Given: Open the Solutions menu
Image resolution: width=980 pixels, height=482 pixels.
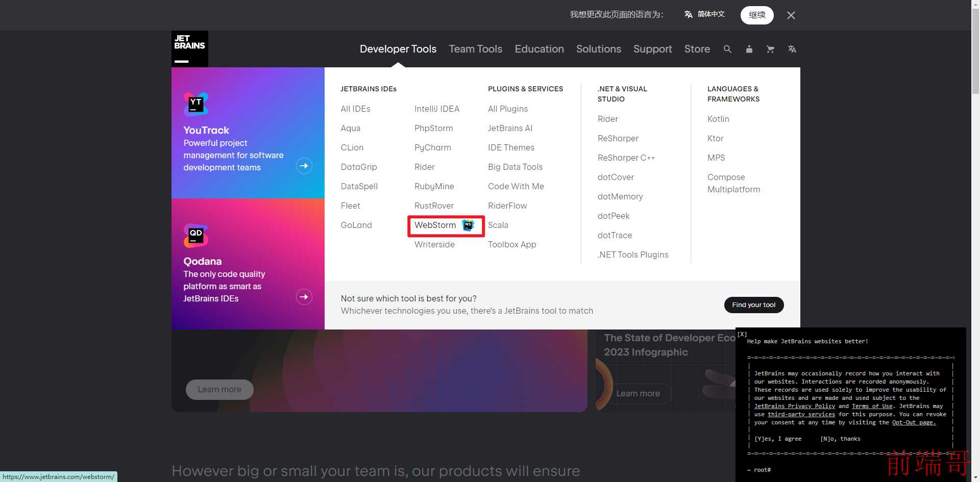Looking at the screenshot, I should 599,49.
